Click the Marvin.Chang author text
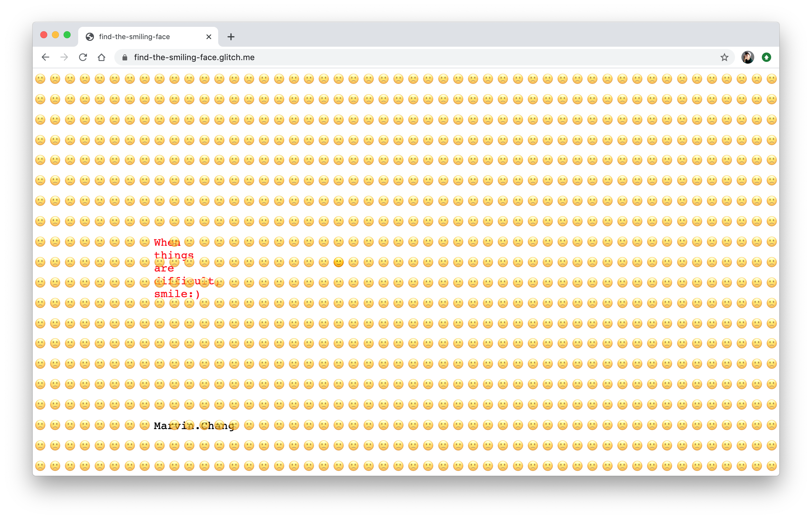This screenshot has height=519, width=812. (194, 426)
